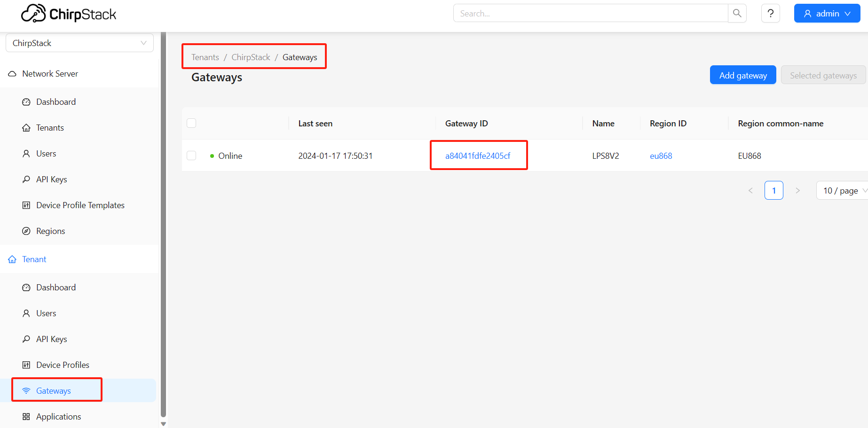Click the 2024-01-17 17:50:31 timestamp cell
The height and width of the screenshot is (428, 868).
click(335, 156)
